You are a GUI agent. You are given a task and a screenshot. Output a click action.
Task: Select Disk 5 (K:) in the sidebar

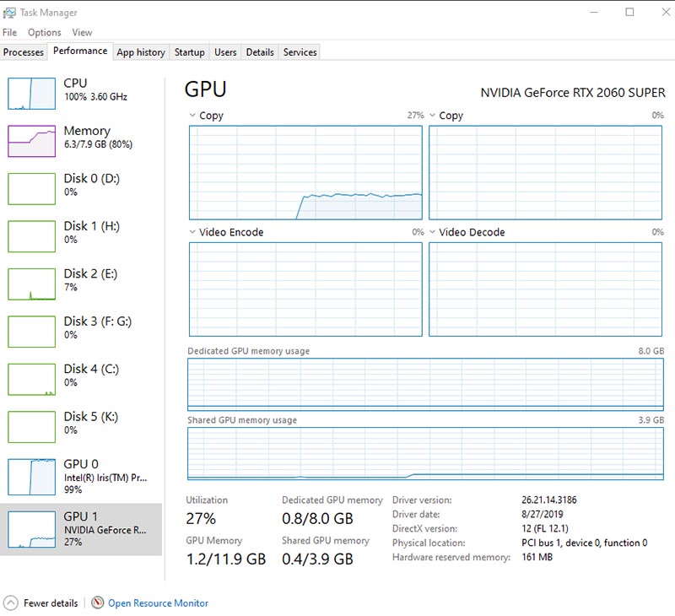coord(82,427)
